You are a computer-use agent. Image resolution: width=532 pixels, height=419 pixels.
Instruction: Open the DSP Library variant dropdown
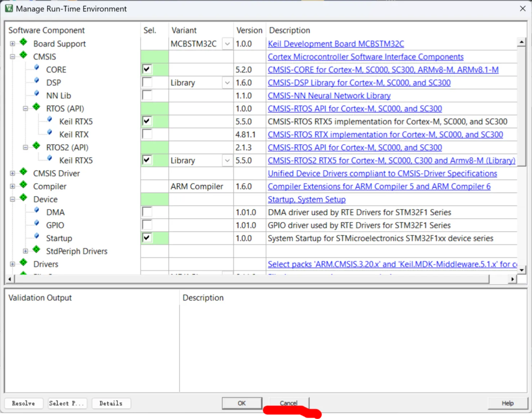point(227,83)
